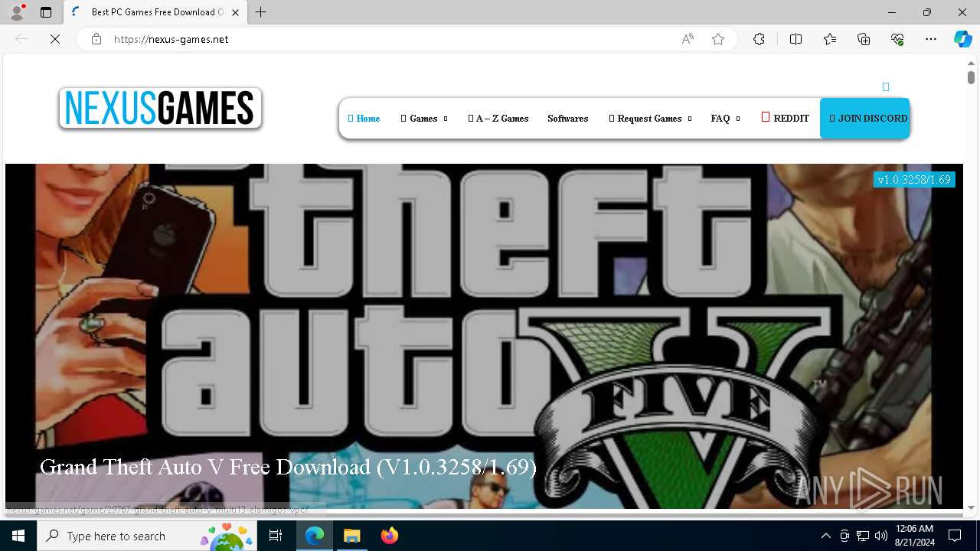This screenshot has width=980, height=551.
Task: Expand the Games dropdown menu
Action: click(x=423, y=119)
